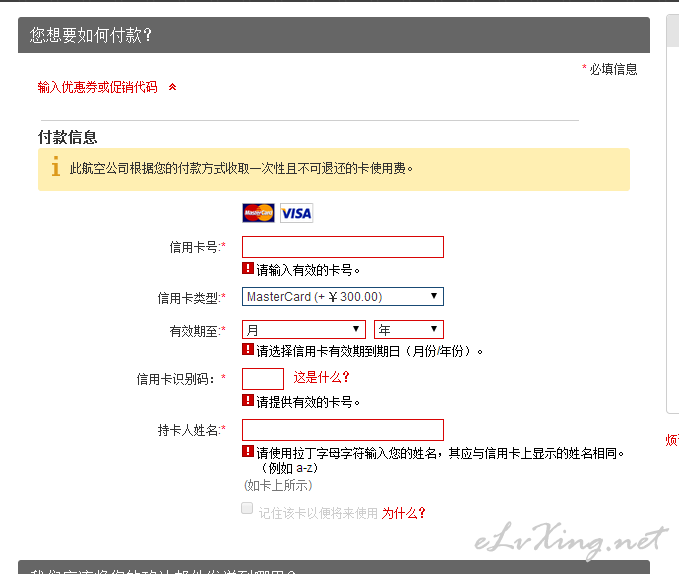The width and height of the screenshot is (679, 574).
Task: Click the MasterCard logo icon
Action: point(258,213)
